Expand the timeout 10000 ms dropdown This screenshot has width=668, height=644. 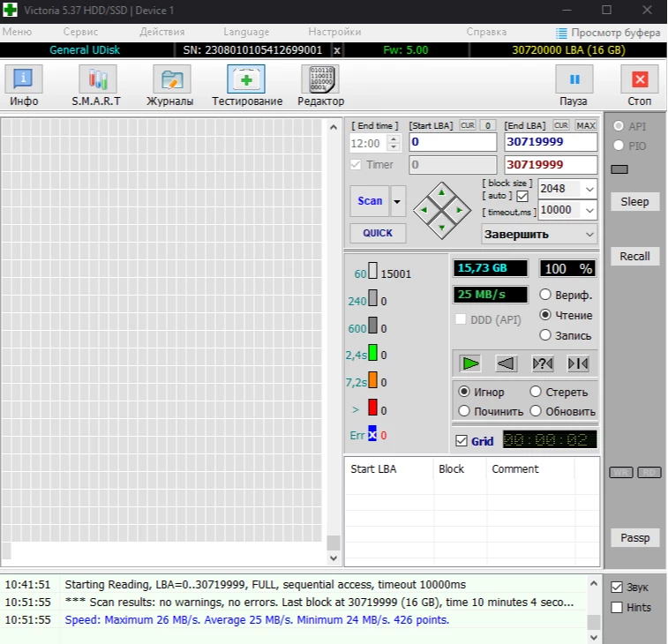pyautogui.click(x=589, y=210)
